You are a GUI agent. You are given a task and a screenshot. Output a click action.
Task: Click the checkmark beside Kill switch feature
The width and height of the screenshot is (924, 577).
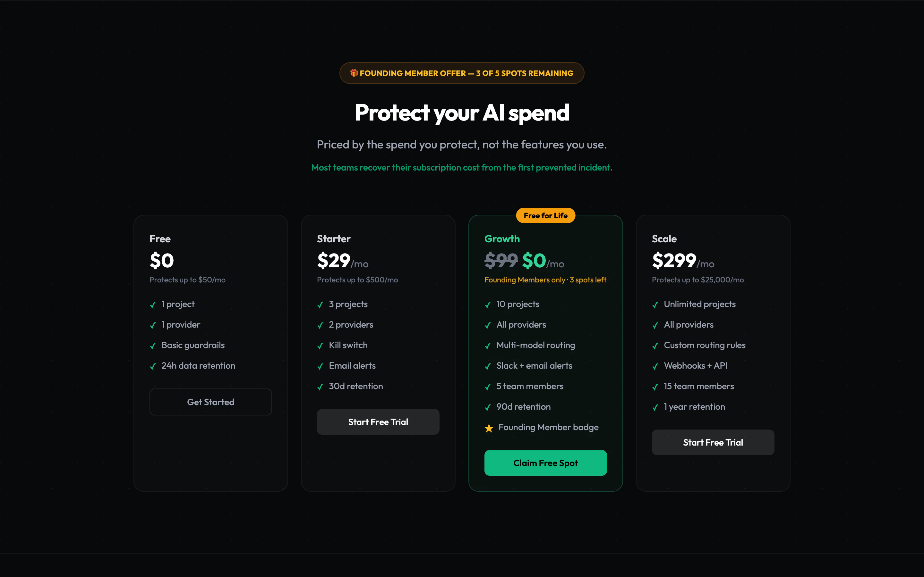320,346
